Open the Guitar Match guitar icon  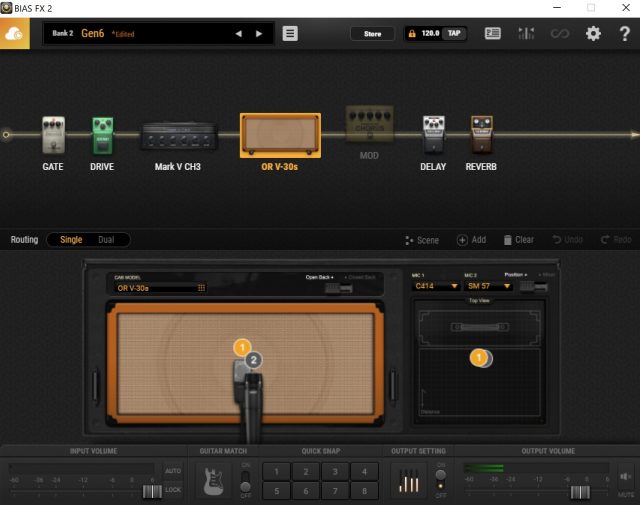(213, 481)
